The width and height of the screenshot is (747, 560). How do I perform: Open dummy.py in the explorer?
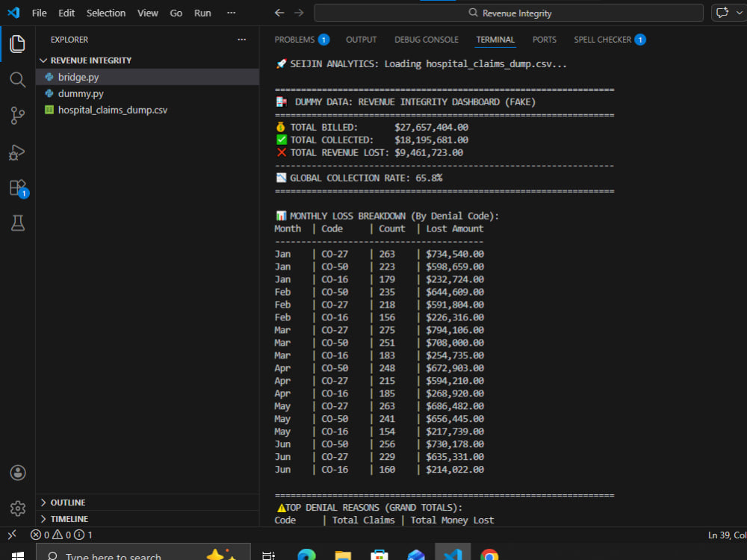(148, 93)
